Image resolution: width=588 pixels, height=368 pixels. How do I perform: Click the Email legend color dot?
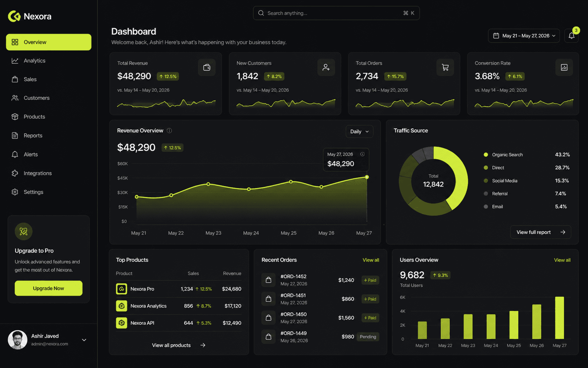(486, 207)
